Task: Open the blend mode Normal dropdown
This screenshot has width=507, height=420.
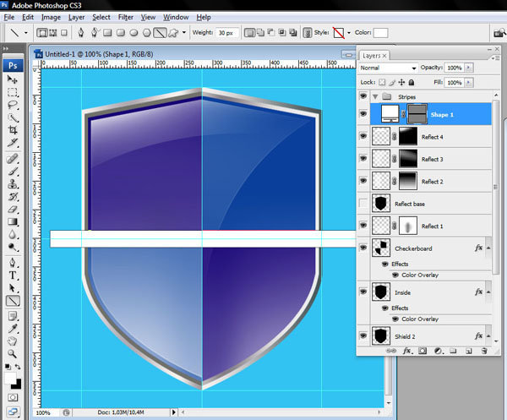Action: tap(388, 68)
